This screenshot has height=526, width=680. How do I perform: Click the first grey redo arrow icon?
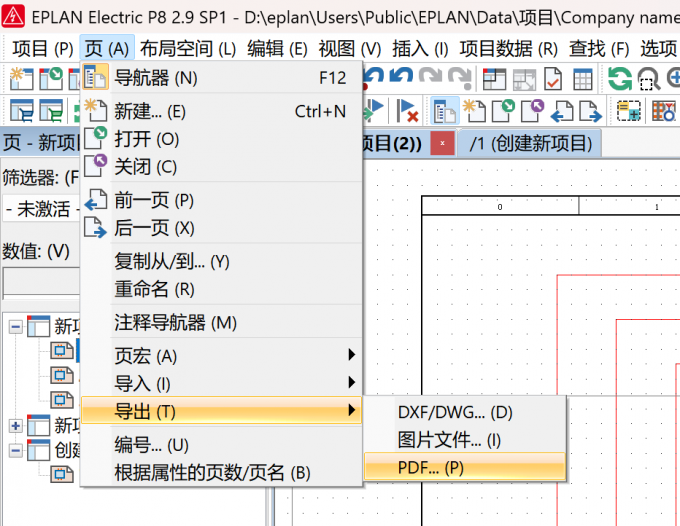point(430,77)
